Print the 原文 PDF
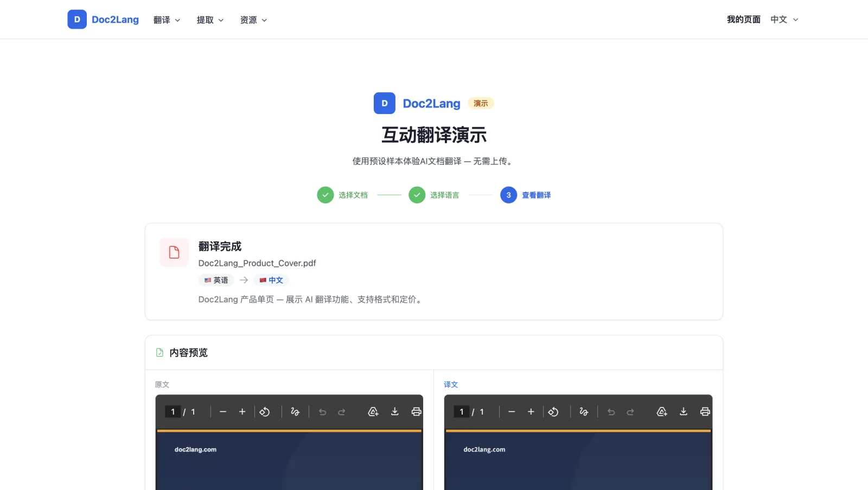This screenshot has height=490, width=868. click(x=416, y=412)
